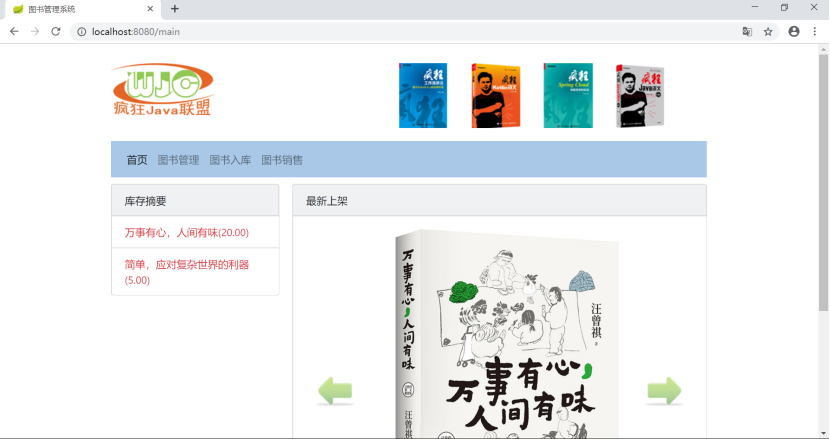Open 图书管理 in the navigation bar
Screen dimensions: 830x439
[178, 160]
